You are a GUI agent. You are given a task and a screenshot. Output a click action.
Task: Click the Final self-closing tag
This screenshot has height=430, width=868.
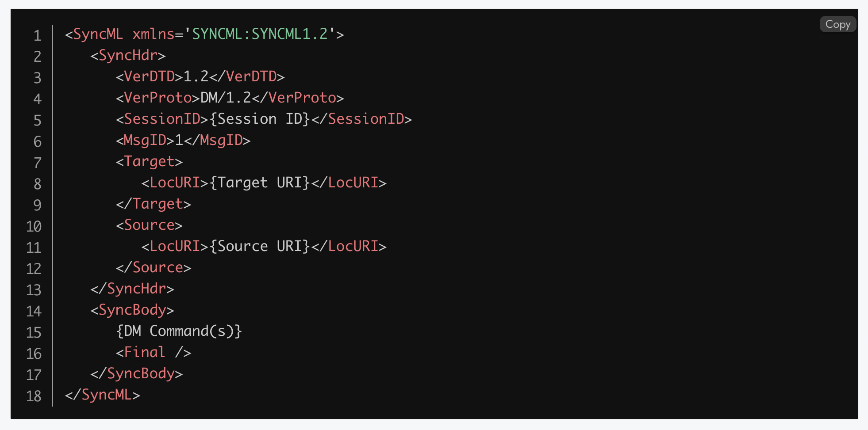coord(153,352)
